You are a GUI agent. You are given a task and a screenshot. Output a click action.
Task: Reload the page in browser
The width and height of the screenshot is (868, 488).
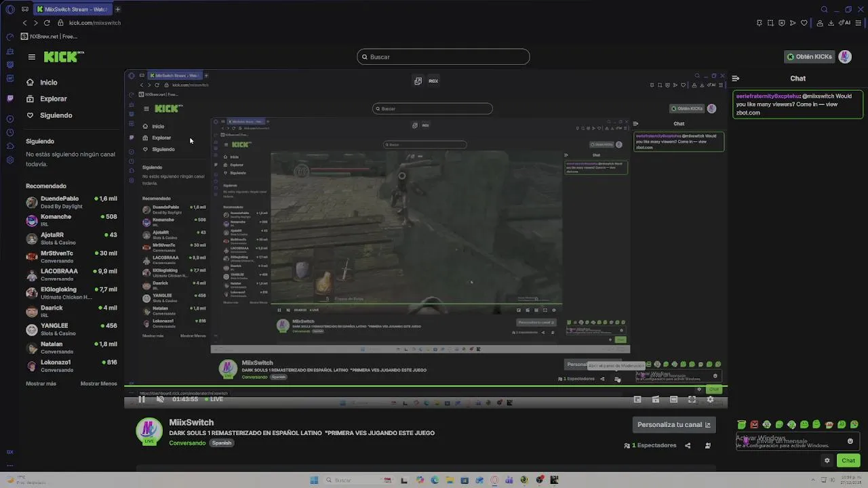click(x=47, y=23)
